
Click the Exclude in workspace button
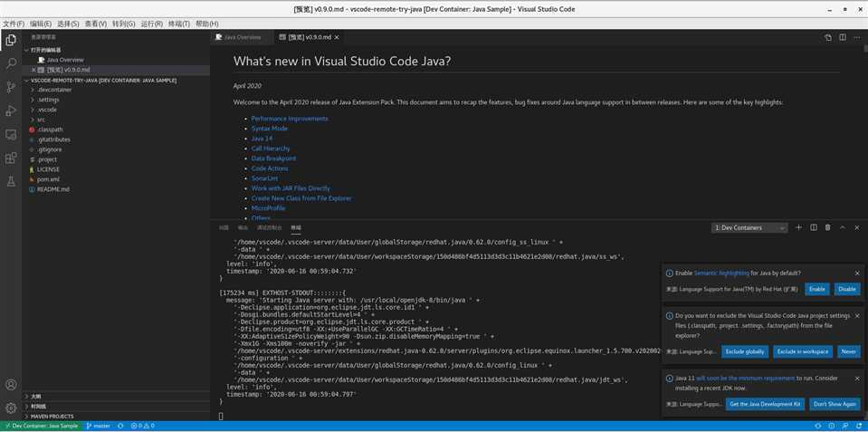point(803,351)
